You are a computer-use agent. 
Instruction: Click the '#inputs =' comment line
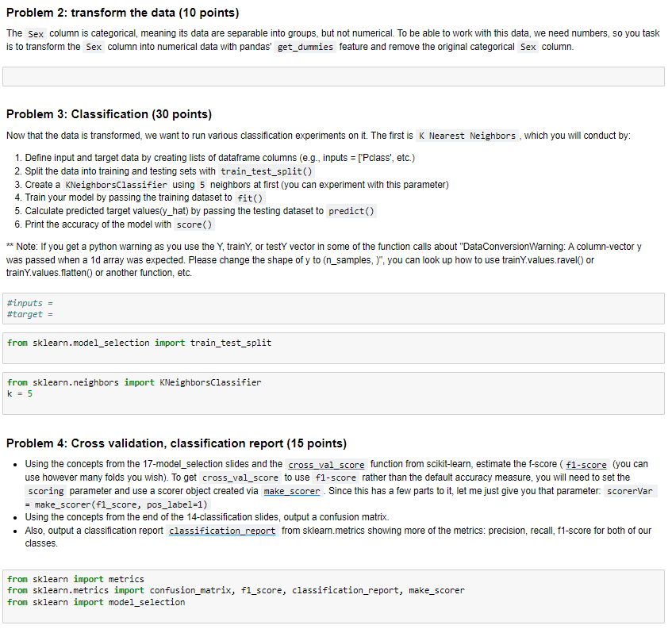click(x=30, y=303)
